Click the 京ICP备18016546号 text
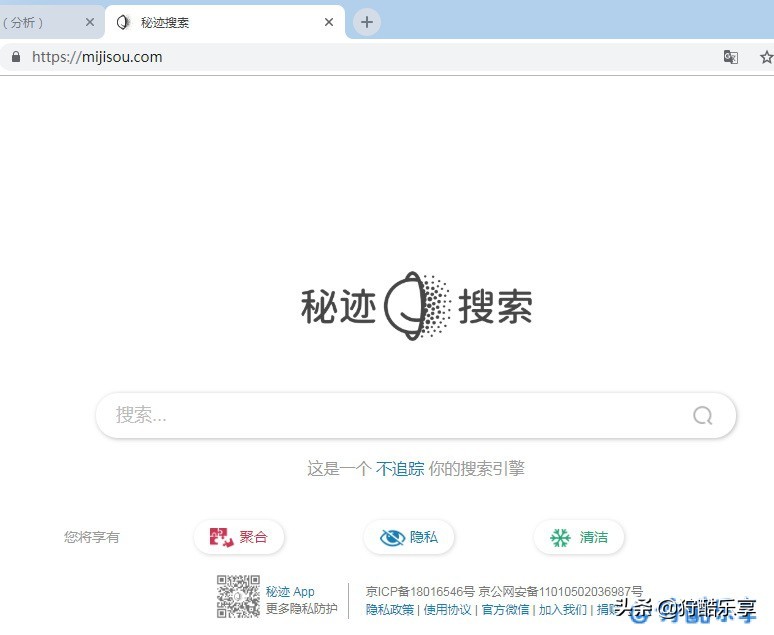 pyautogui.click(x=420, y=592)
